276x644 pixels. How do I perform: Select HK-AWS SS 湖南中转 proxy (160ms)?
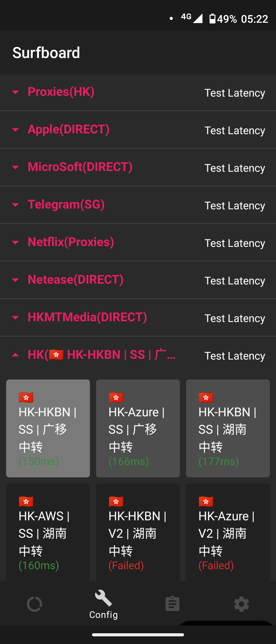click(x=48, y=532)
